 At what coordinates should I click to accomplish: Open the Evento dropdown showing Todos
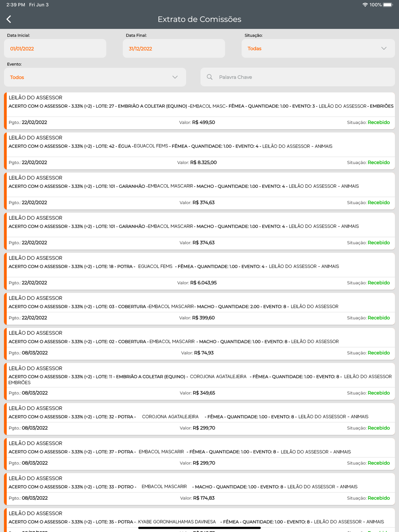pos(95,77)
